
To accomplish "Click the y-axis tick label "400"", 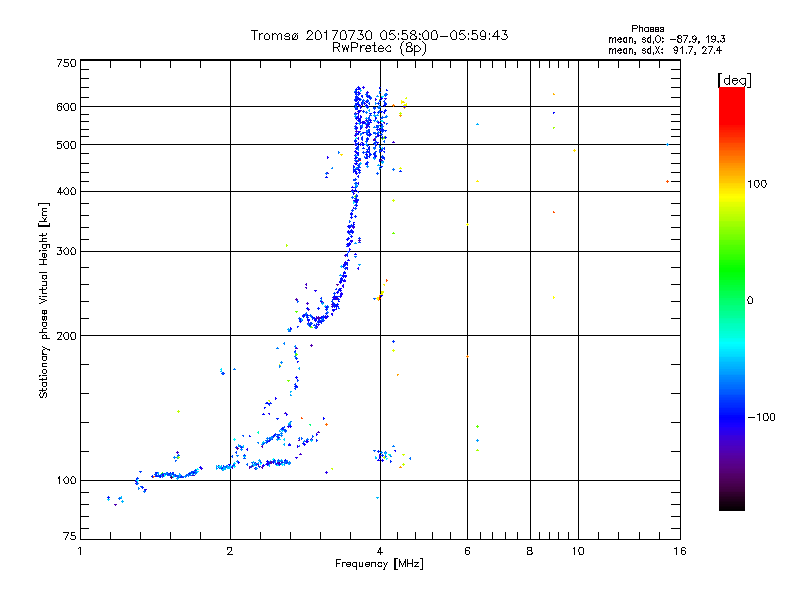I will [66, 192].
